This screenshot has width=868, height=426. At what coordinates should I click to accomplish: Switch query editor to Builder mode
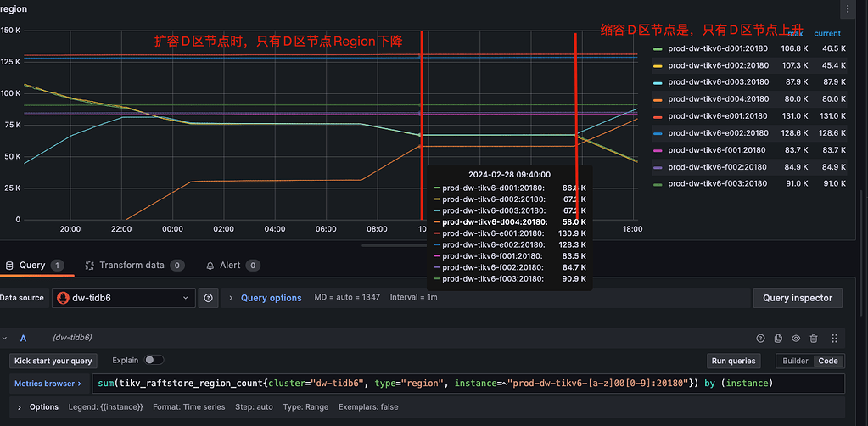pos(794,361)
